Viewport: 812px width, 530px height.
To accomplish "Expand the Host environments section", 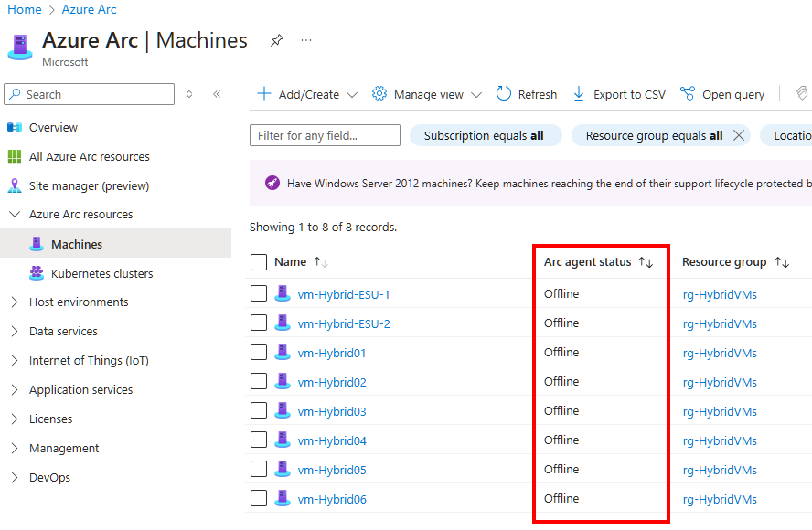I will tap(15, 302).
